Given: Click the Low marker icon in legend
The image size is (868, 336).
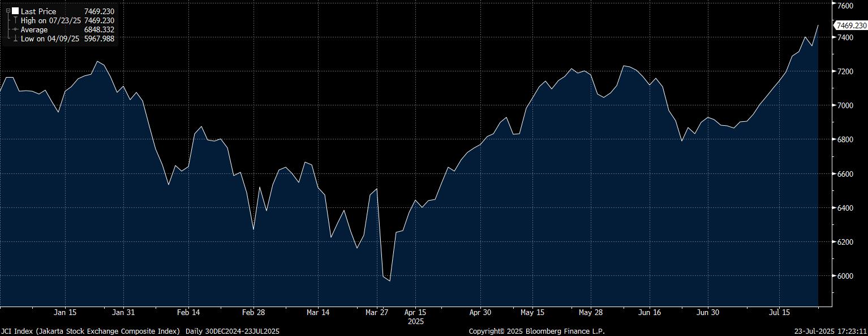Looking at the screenshot, I should click(15, 39).
